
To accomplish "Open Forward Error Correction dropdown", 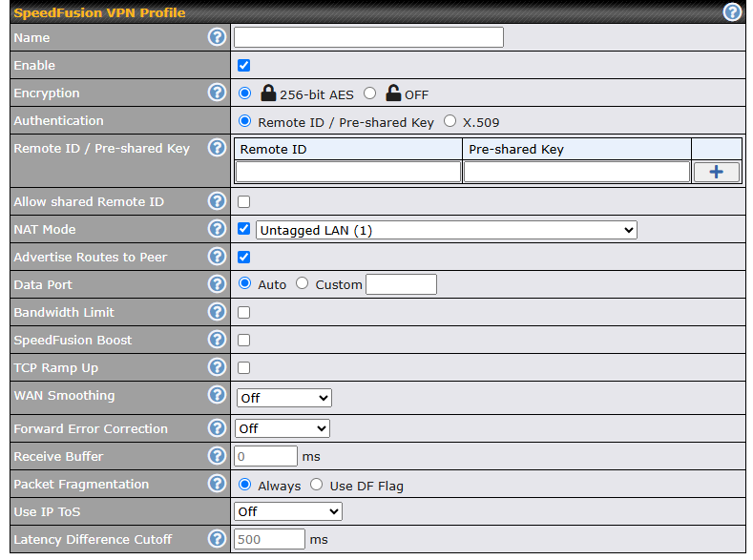I will point(282,428).
